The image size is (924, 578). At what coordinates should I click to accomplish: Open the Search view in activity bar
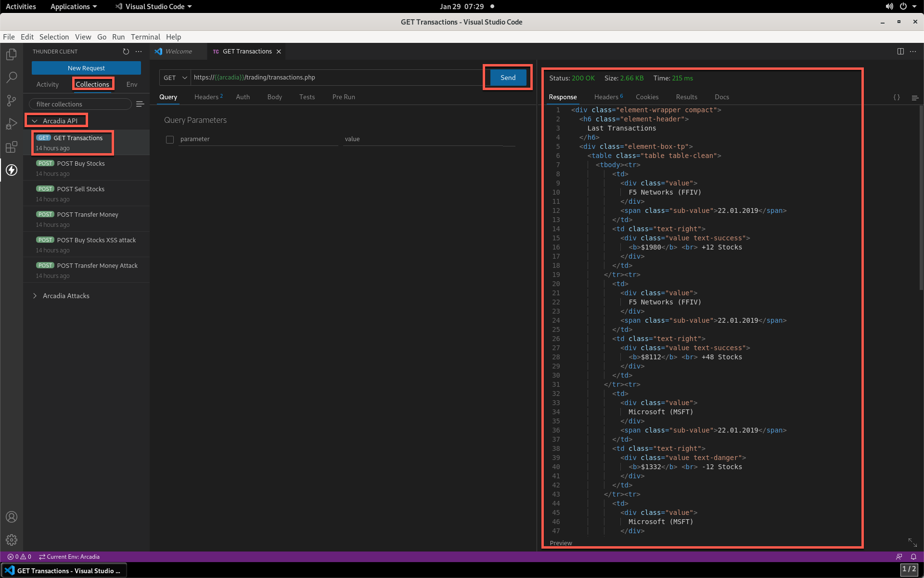click(x=12, y=78)
